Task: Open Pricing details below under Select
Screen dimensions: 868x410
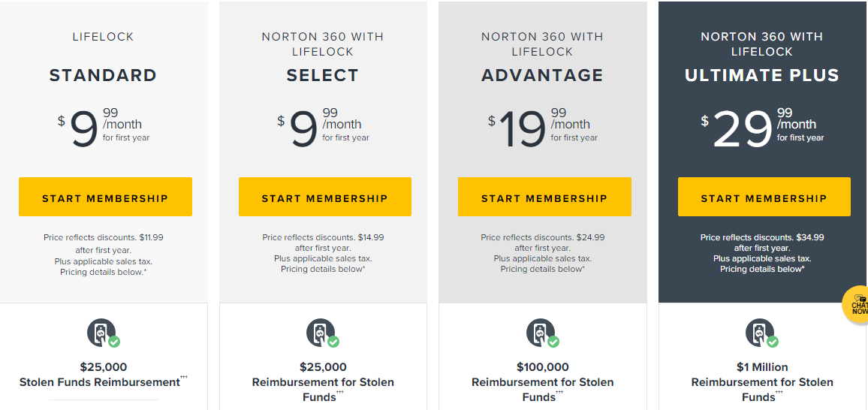Action: click(x=323, y=269)
